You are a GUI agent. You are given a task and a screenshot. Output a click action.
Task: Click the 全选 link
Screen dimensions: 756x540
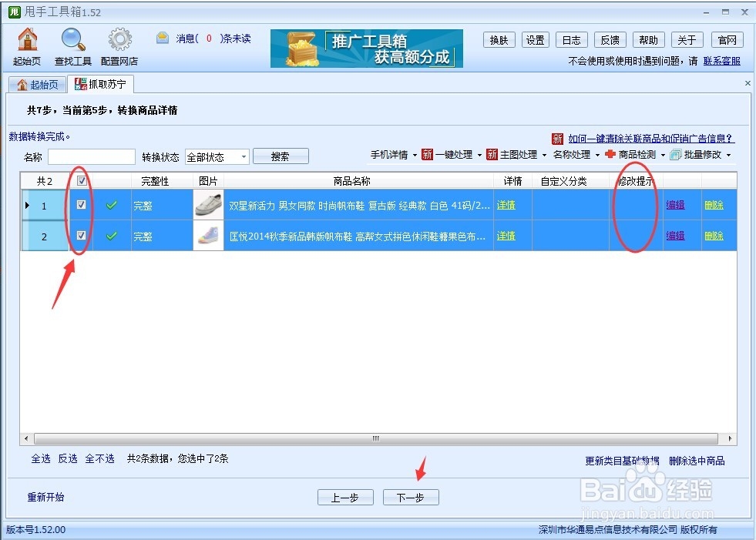[41, 458]
